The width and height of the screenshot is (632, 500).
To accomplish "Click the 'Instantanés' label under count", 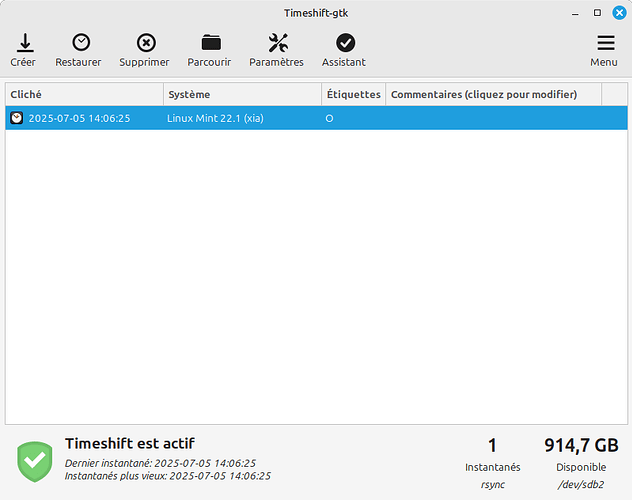I will (x=493, y=467).
